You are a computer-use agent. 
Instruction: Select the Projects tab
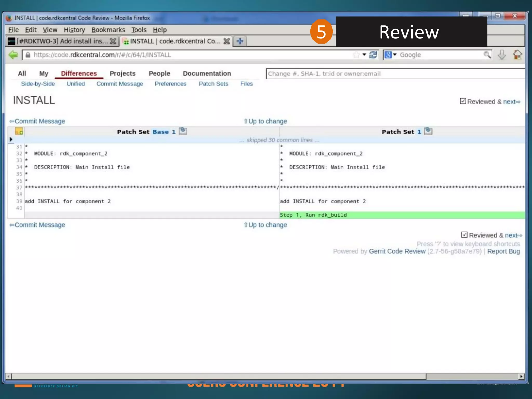(122, 74)
